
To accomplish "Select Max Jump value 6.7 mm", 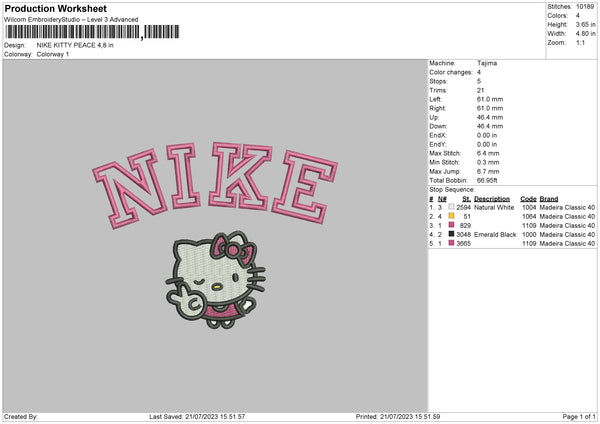I will point(488,172).
